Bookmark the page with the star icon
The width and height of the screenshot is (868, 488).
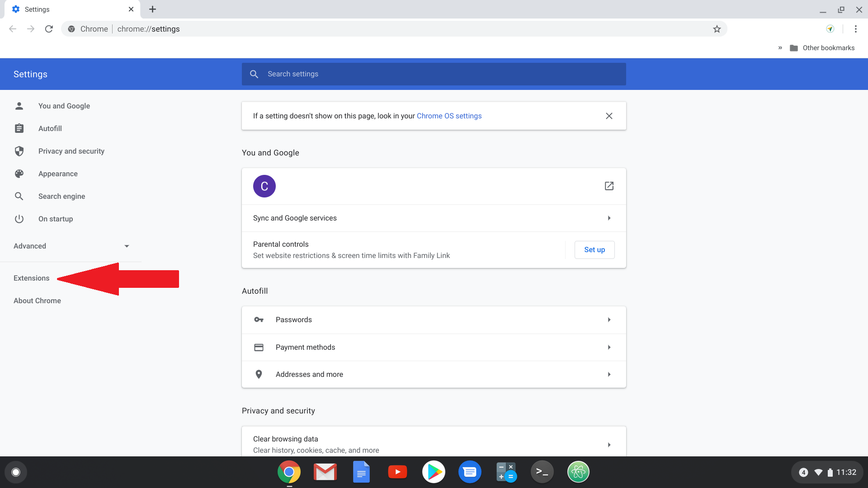click(717, 28)
